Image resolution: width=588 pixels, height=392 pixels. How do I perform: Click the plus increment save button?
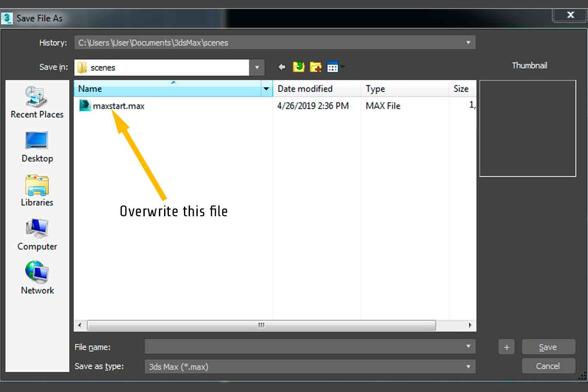point(507,347)
